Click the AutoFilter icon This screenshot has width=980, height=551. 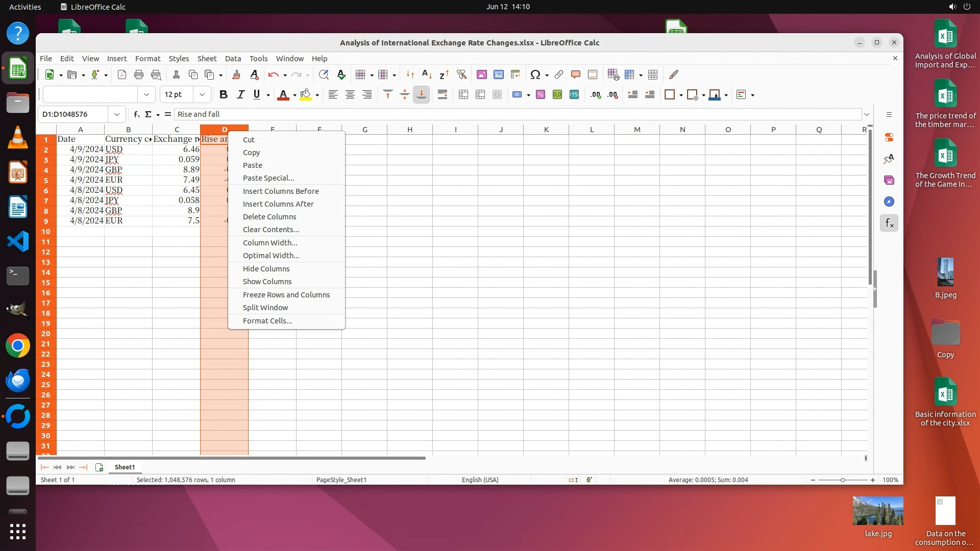point(461,74)
